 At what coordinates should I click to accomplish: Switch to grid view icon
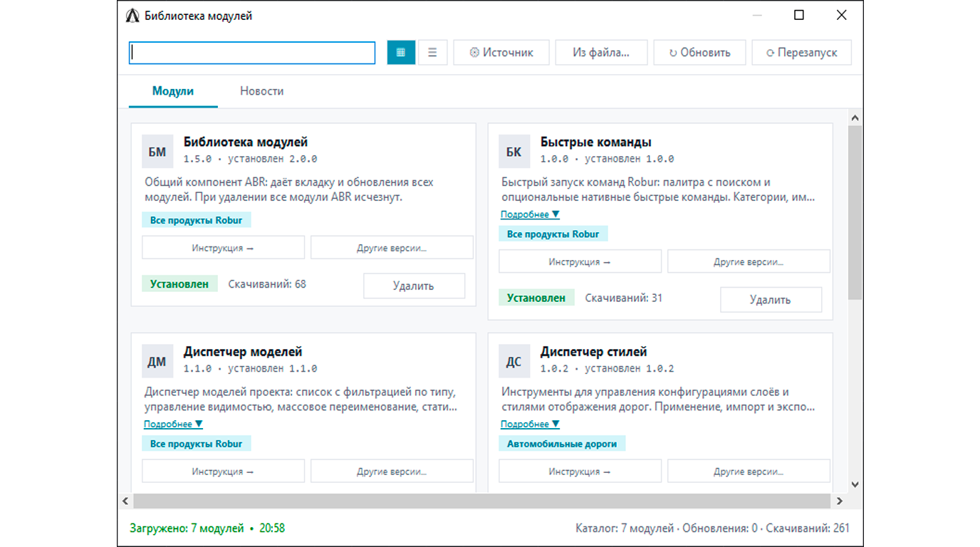coord(401,52)
